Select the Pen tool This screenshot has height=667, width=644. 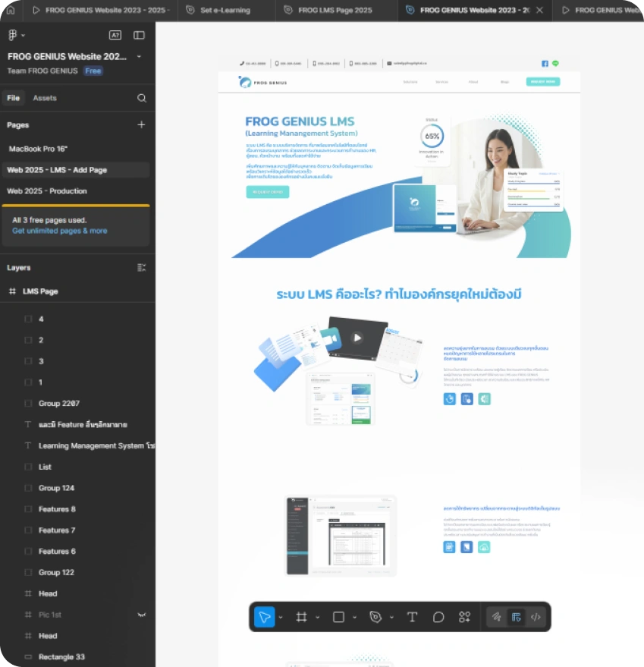click(x=375, y=616)
